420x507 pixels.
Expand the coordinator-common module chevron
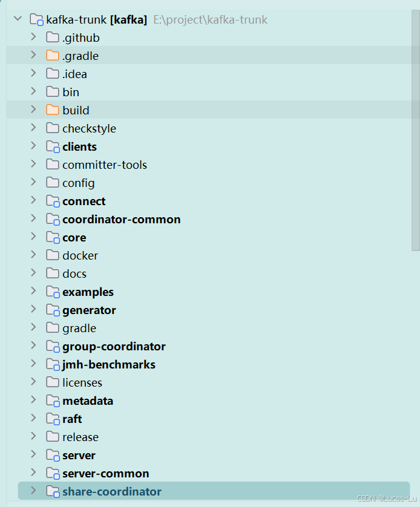33,218
